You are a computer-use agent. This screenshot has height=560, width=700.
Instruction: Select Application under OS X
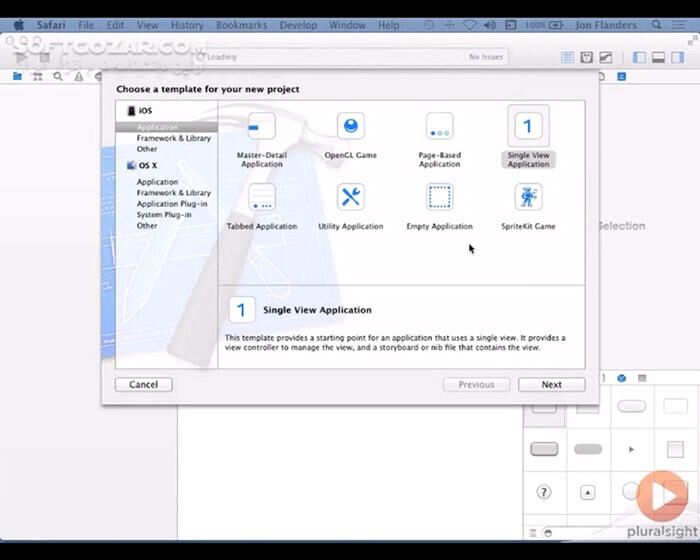click(x=157, y=182)
